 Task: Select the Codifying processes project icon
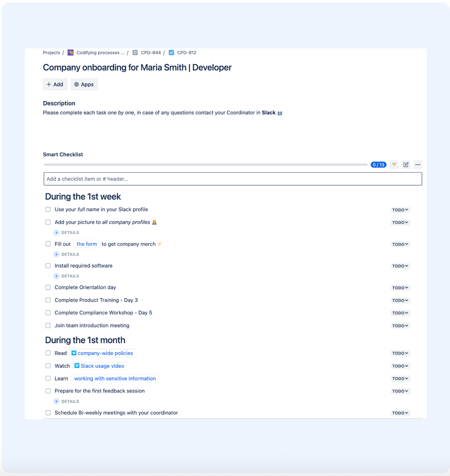[x=70, y=52]
